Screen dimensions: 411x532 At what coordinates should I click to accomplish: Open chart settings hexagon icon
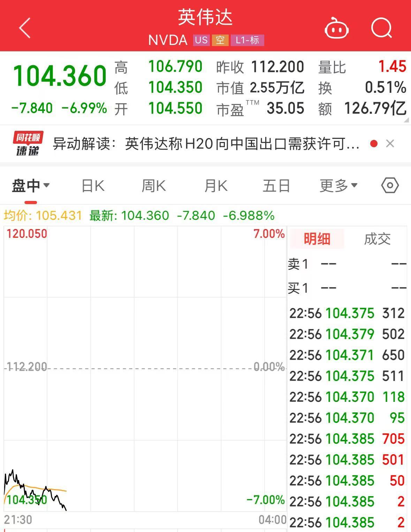[x=390, y=185]
